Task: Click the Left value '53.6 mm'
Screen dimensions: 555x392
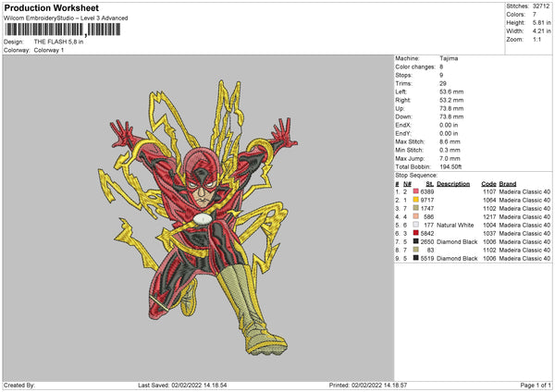Action: (x=451, y=92)
